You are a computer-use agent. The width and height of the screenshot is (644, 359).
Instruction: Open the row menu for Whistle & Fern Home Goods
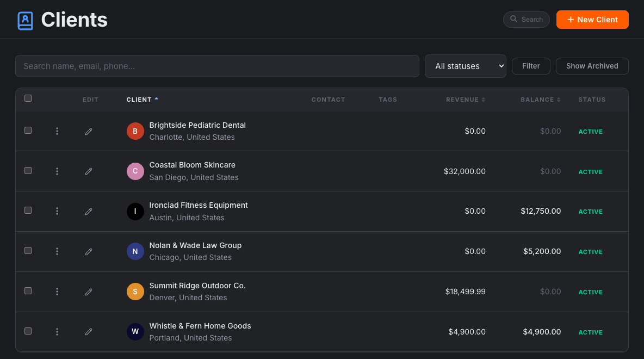pos(57,331)
